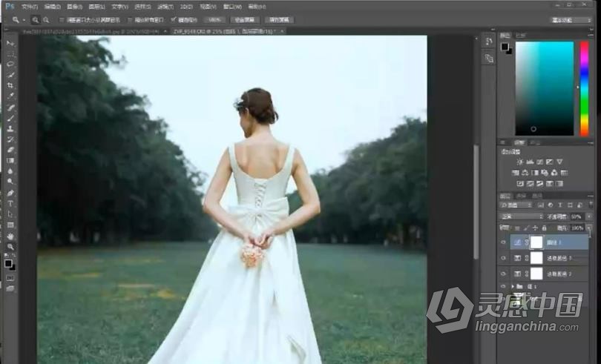Toggle the layer filter switch
Viewport: 601px width, 364px height.
point(590,205)
